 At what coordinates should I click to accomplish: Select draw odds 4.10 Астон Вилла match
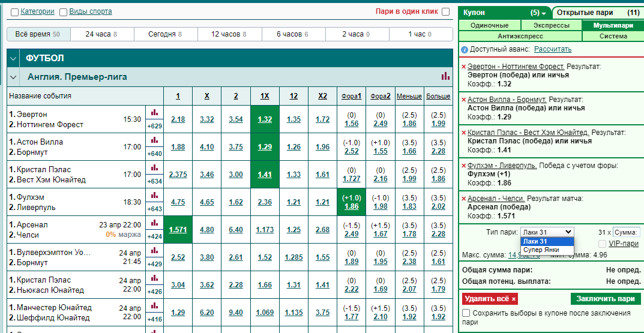pos(206,147)
